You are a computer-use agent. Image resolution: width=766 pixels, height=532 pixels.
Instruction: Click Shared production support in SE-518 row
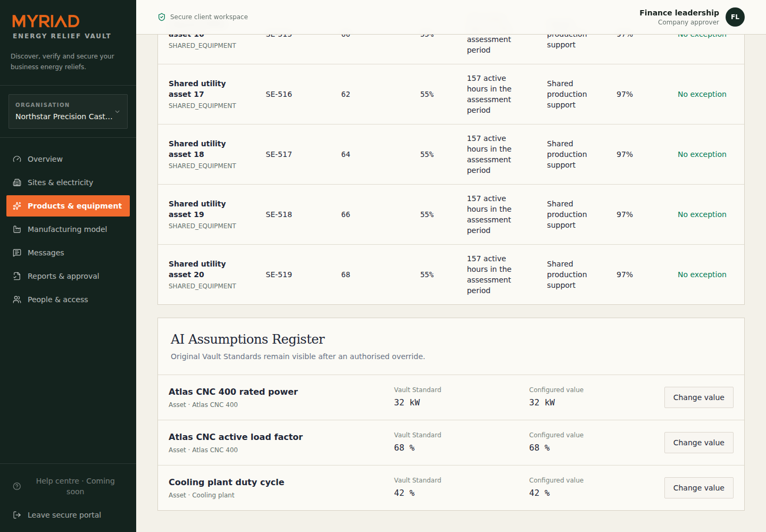(x=567, y=214)
